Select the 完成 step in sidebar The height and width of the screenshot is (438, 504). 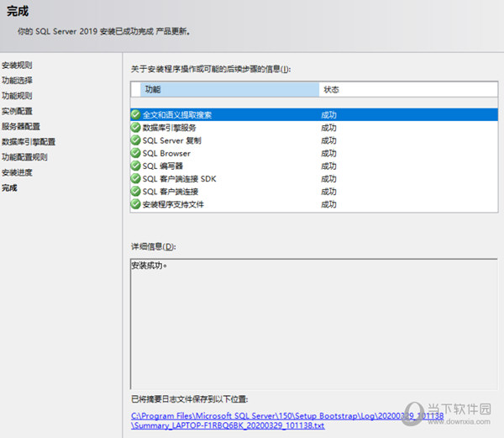[x=9, y=187]
